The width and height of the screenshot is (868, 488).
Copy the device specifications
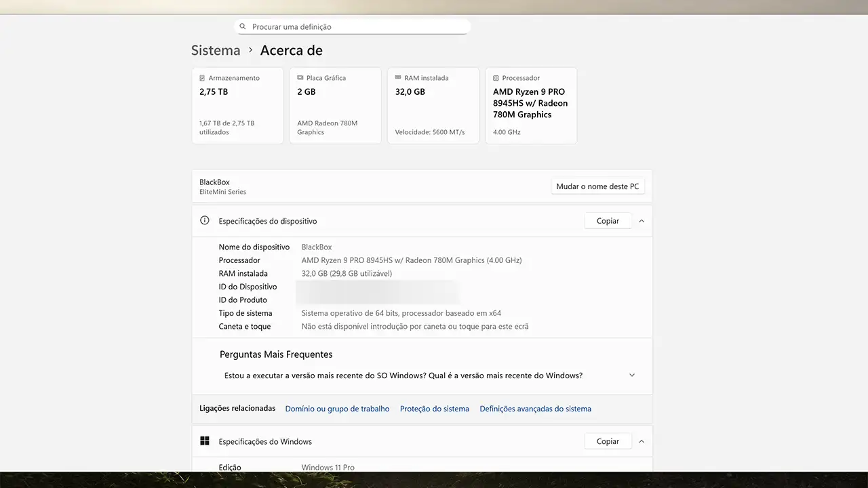[x=608, y=221]
